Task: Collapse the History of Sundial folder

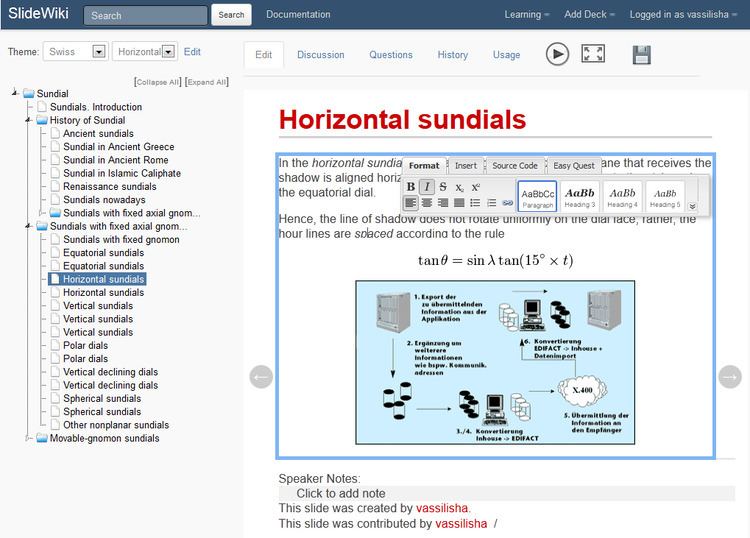Action: point(29,120)
